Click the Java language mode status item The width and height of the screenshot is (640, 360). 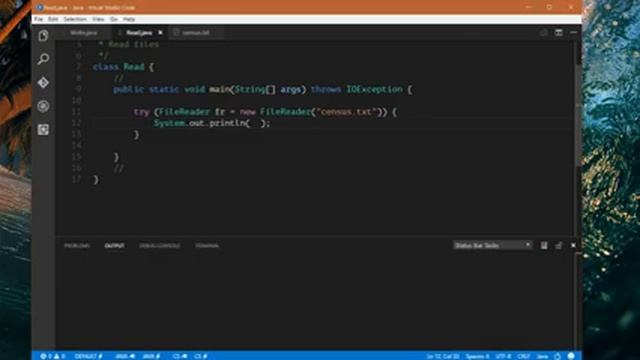[x=542, y=356]
